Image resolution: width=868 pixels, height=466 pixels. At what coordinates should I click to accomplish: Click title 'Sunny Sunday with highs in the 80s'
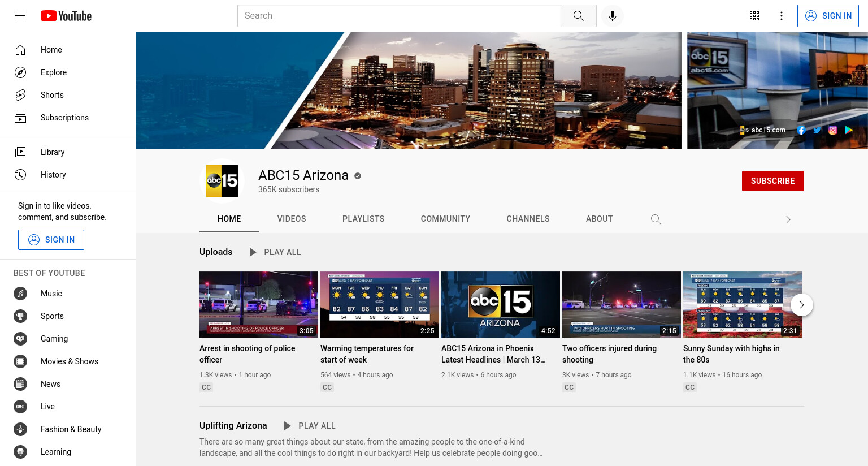(x=731, y=354)
